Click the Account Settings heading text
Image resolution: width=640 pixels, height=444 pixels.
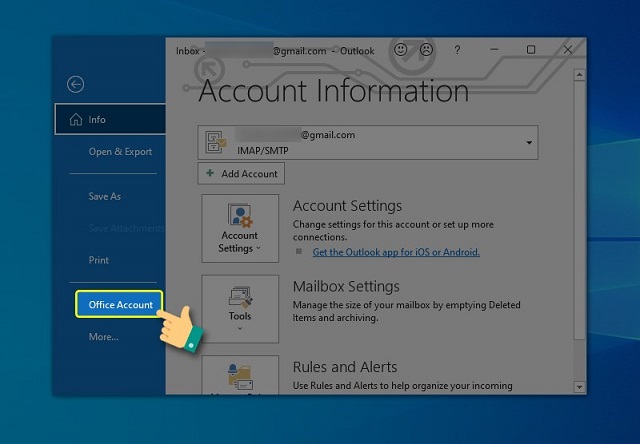click(347, 206)
